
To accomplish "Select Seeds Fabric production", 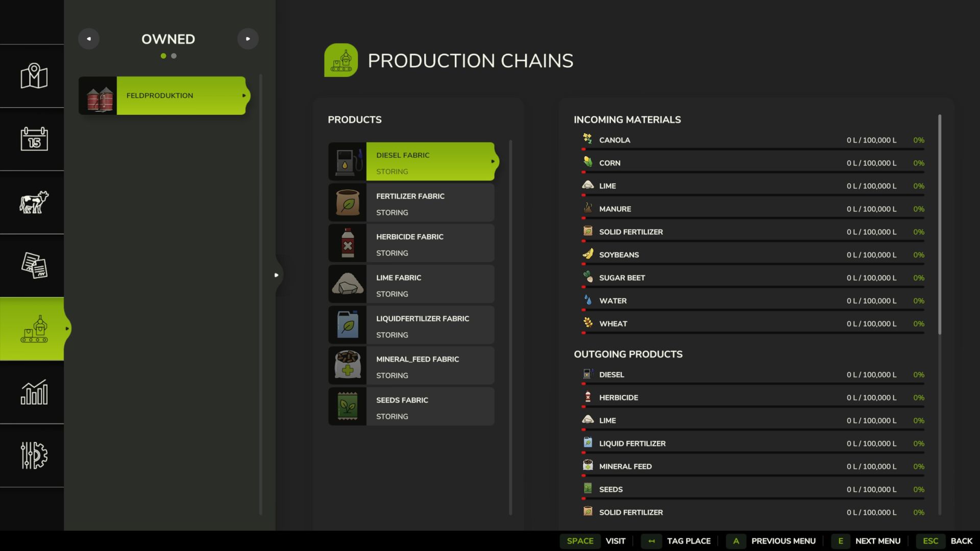I will tap(411, 407).
